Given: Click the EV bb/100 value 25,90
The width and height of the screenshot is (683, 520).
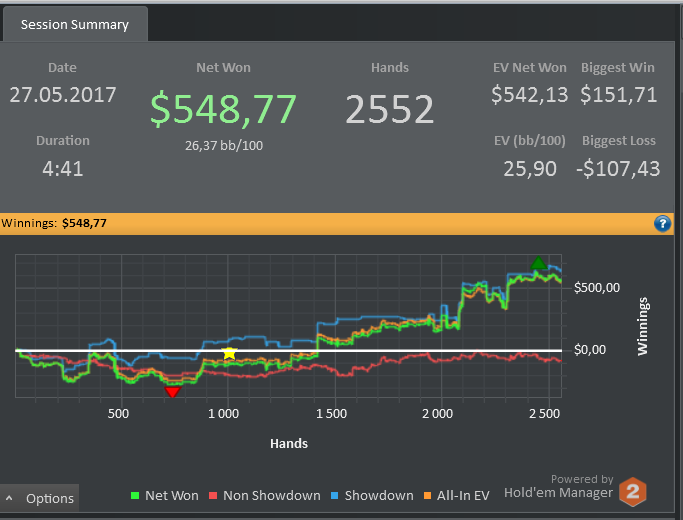Looking at the screenshot, I should click(530, 169).
